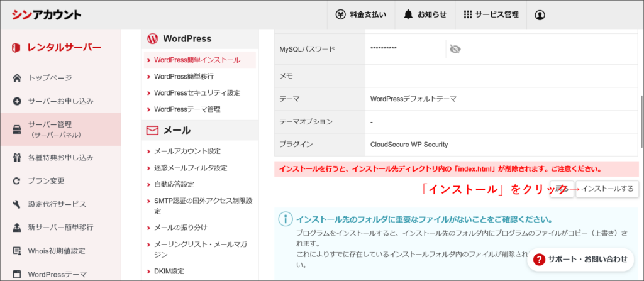Image resolution: width=644 pixels, height=281 pixels.
Task: Click the bell notification icon
Action: (x=408, y=15)
